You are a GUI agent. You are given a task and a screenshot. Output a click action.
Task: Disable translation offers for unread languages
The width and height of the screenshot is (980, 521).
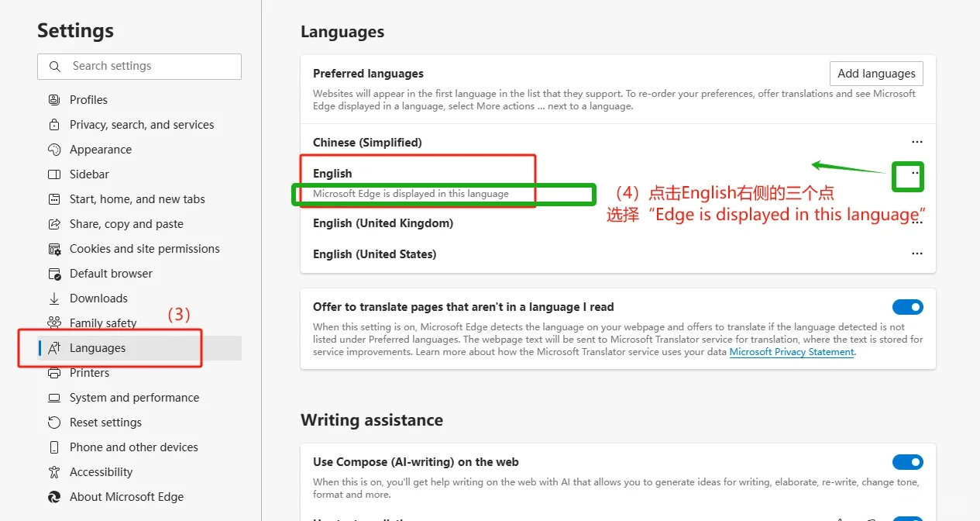(x=907, y=306)
